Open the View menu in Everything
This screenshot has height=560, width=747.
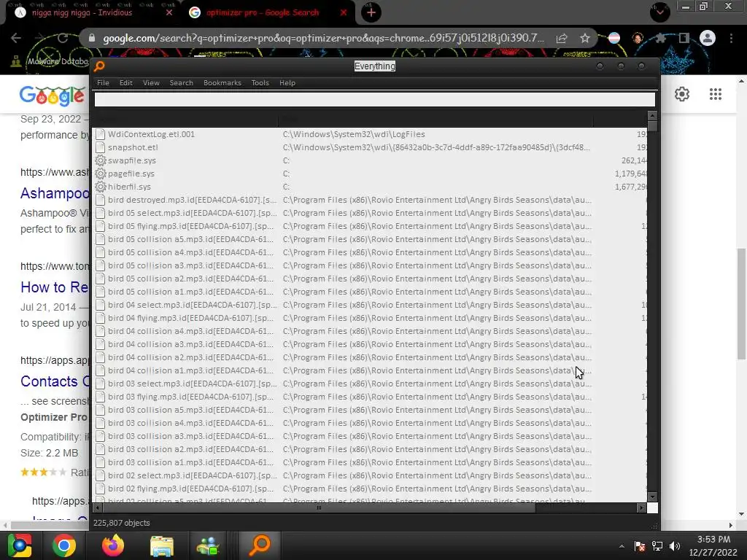click(x=151, y=83)
